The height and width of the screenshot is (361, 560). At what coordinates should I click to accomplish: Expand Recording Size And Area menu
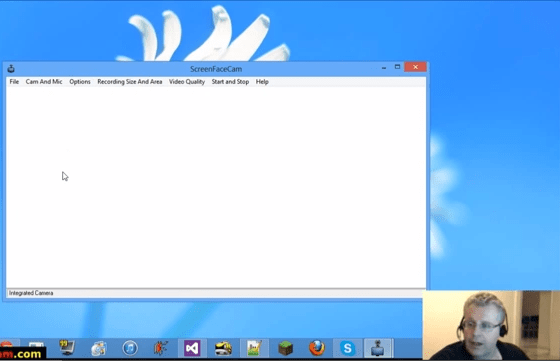[130, 82]
